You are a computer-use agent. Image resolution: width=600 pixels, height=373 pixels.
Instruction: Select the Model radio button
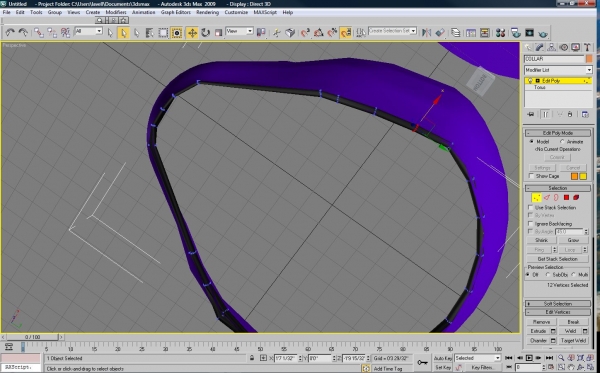coord(531,142)
